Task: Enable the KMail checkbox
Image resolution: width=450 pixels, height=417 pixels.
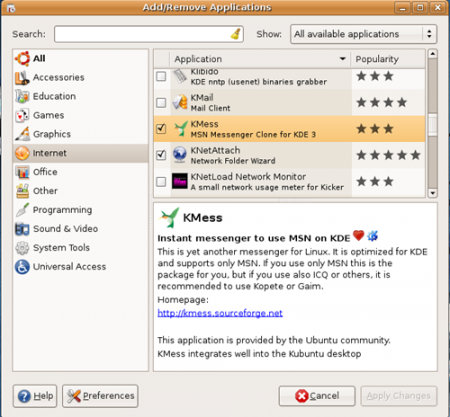Action: [x=161, y=102]
